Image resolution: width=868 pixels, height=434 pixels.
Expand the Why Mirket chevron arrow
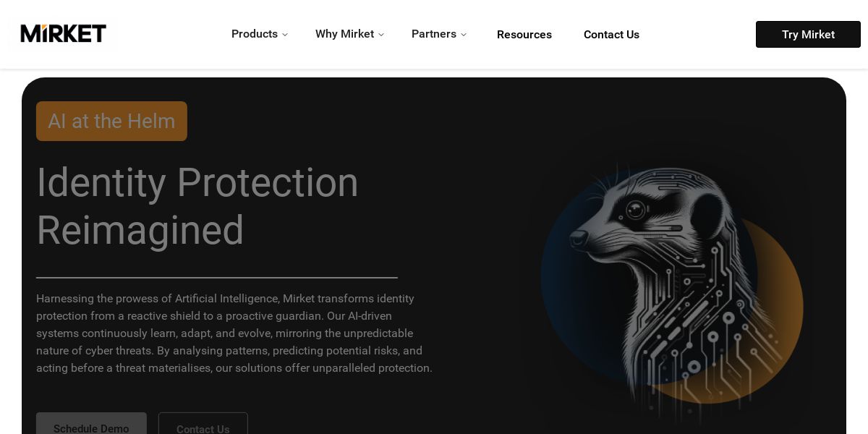pos(381,35)
